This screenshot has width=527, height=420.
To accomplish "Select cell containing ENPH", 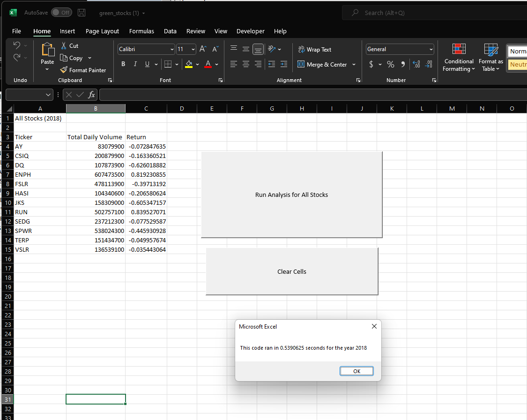I will [40, 174].
